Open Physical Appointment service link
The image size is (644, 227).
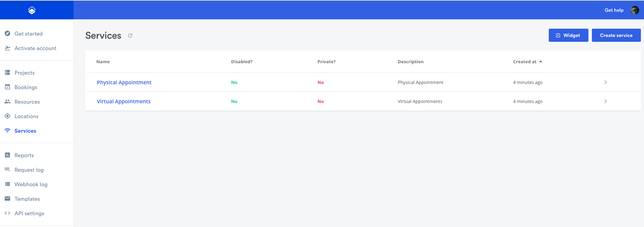click(124, 82)
